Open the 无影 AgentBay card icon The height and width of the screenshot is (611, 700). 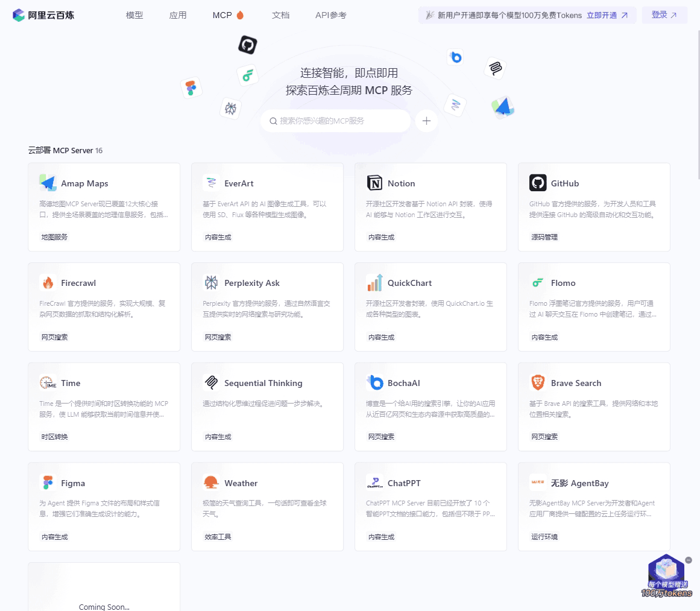[538, 483]
